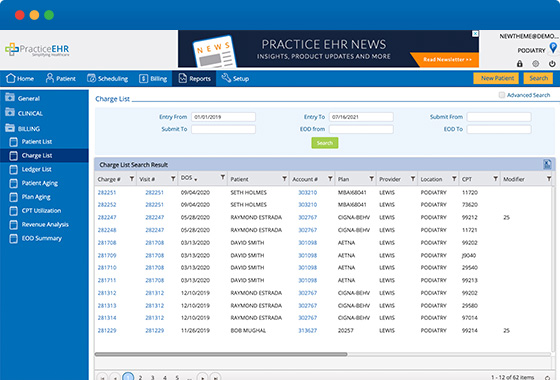Click the New Patient button
The image size is (560, 380).
click(496, 78)
